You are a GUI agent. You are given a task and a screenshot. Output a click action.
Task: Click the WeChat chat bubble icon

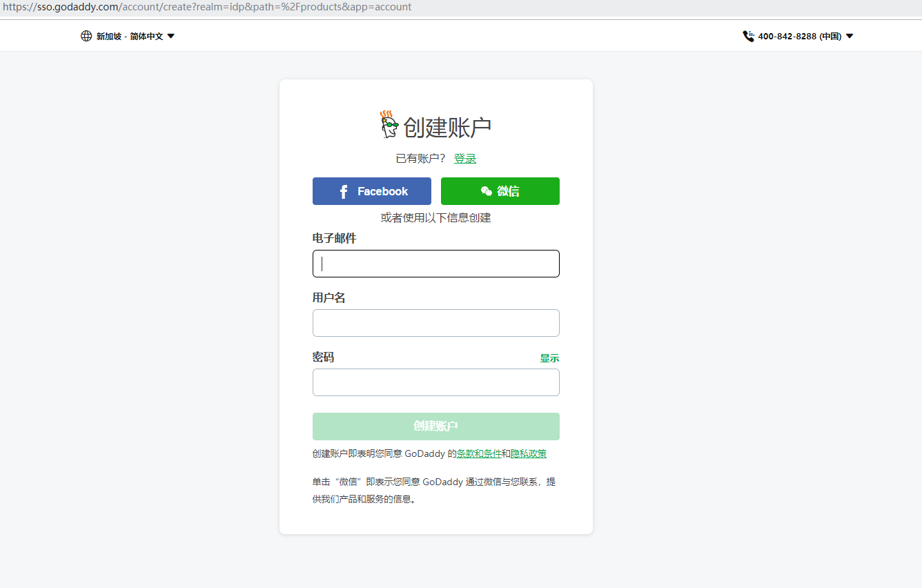coord(487,191)
